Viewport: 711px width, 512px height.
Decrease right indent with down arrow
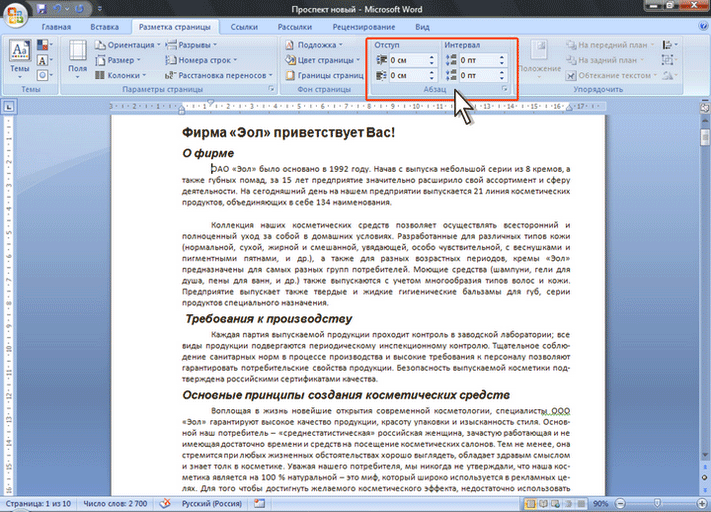point(431,78)
